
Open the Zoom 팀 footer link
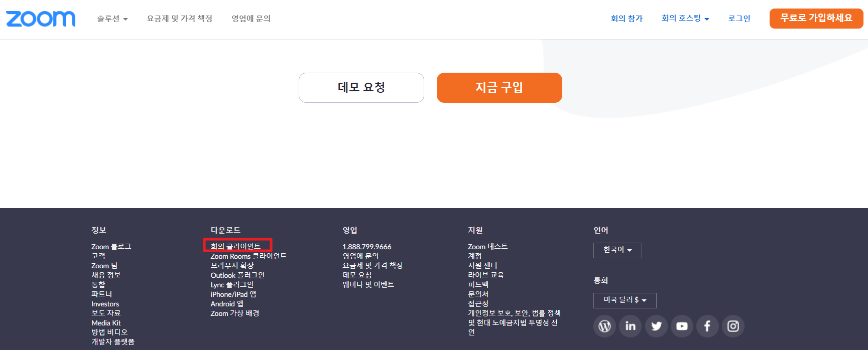click(x=104, y=265)
